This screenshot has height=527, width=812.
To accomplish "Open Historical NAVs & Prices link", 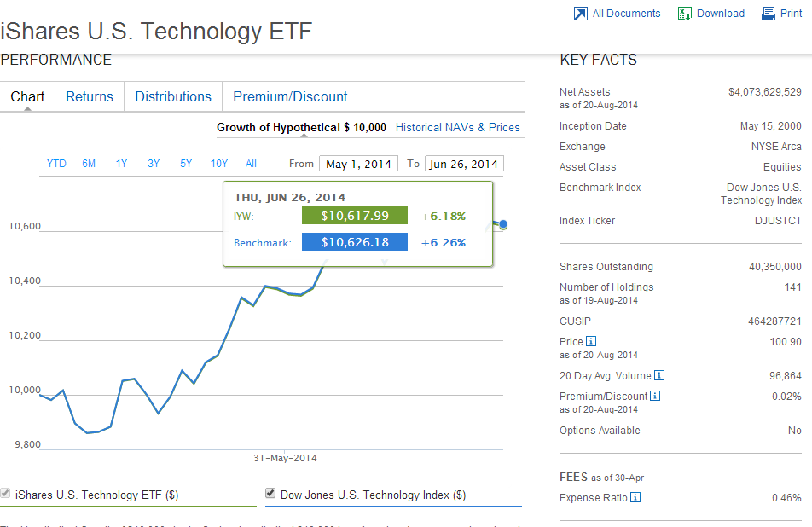I will pyautogui.click(x=458, y=127).
